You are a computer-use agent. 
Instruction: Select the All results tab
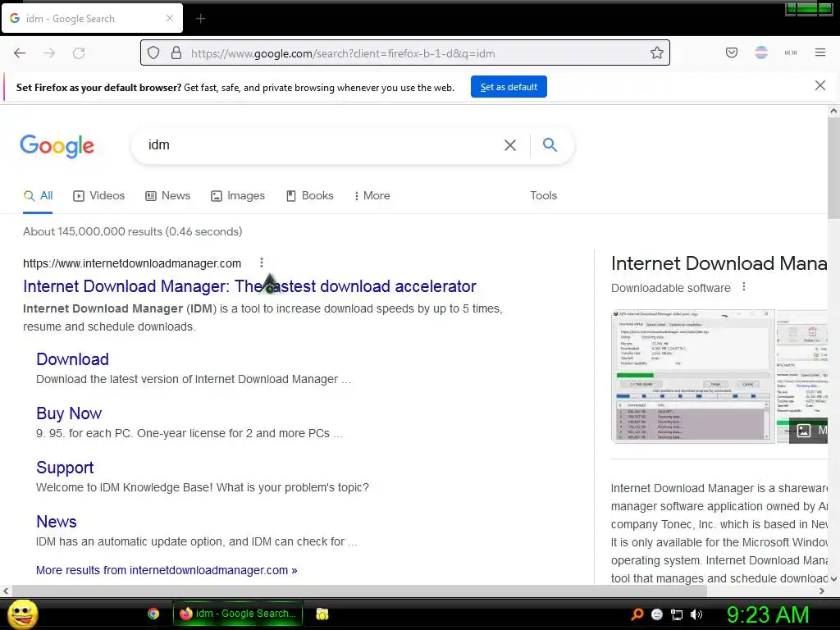(x=38, y=195)
